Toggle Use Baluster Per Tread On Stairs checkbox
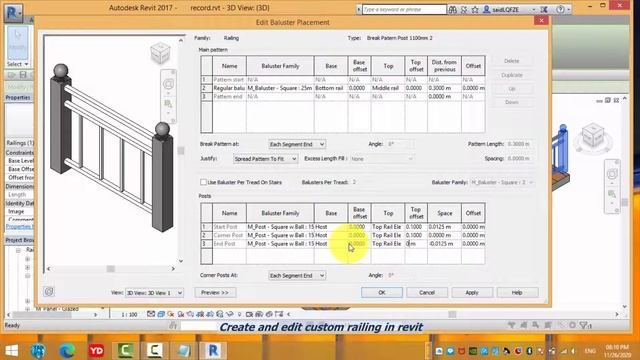640x360 pixels. point(203,182)
